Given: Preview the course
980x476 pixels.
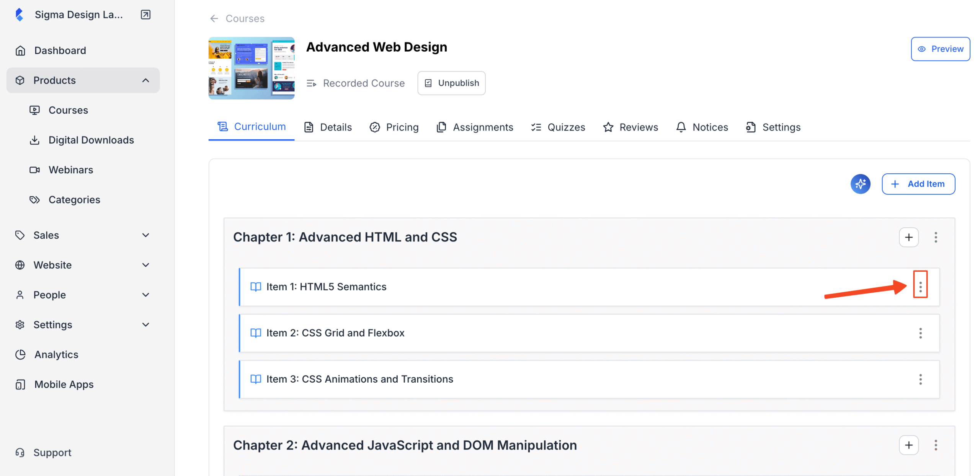Looking at the screenshot, I should click(x=940, y=49).
